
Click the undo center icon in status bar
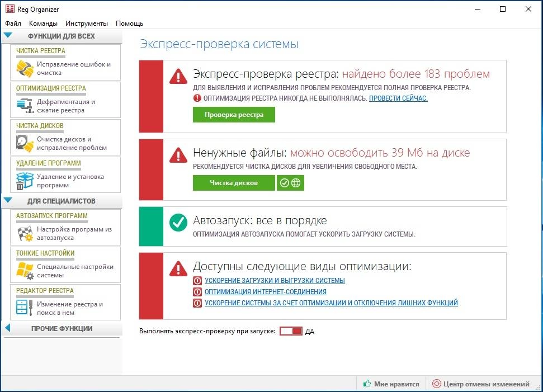(437, 384)
